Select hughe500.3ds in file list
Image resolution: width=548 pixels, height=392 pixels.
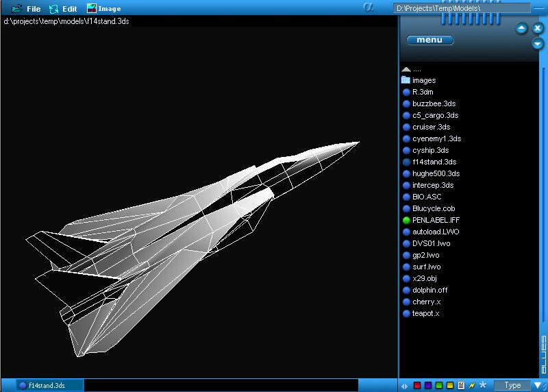(431, 173)
